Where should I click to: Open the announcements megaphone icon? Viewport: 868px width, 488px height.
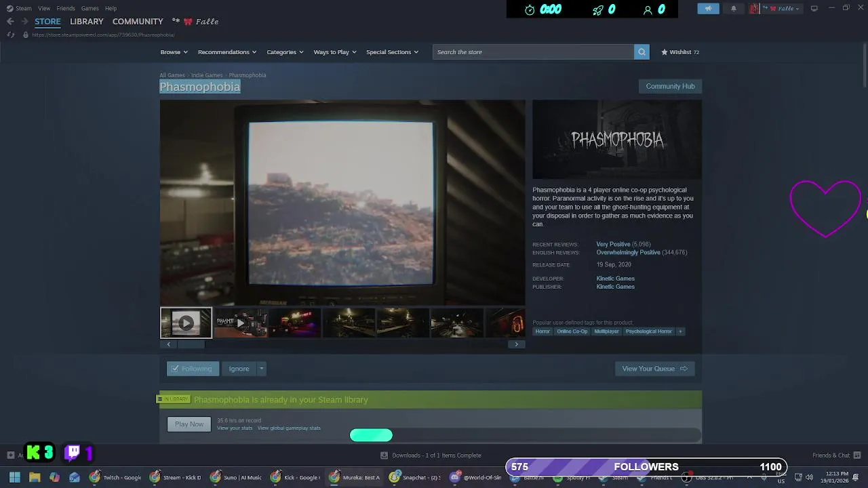coord(708,8)
